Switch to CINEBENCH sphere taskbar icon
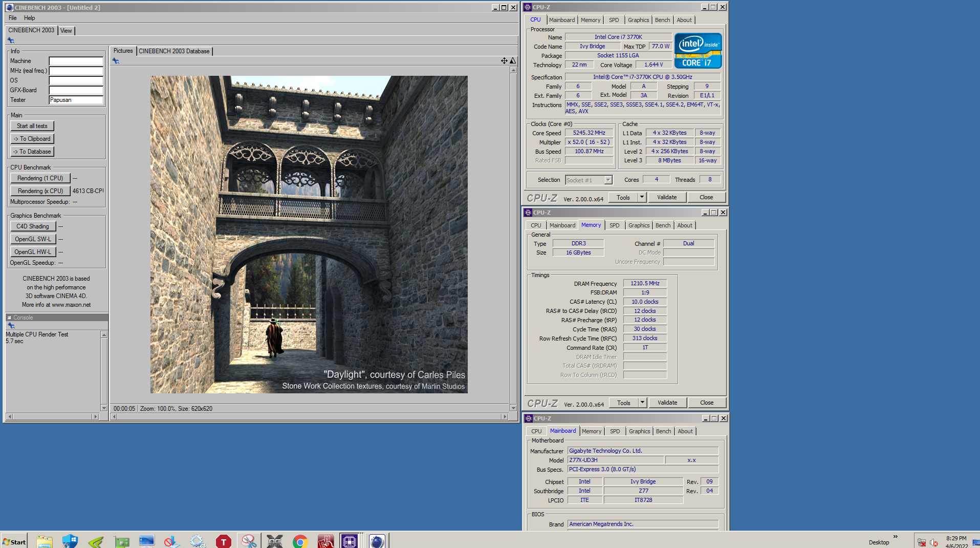 377,541
